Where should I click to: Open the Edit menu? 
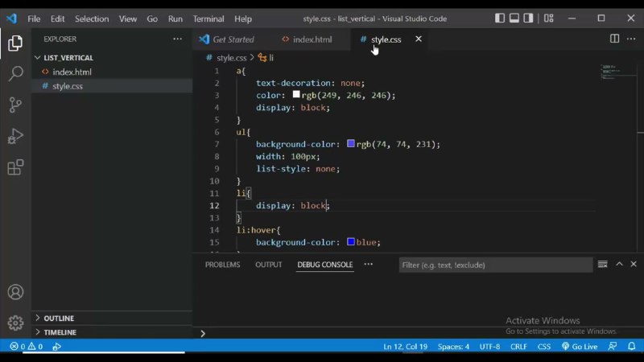pos(57,19)
